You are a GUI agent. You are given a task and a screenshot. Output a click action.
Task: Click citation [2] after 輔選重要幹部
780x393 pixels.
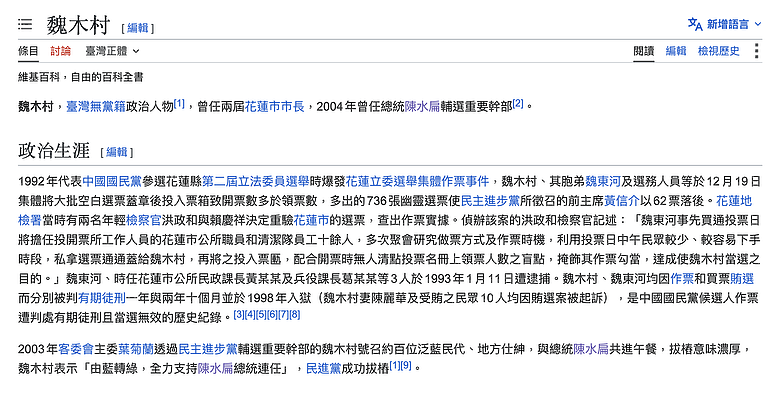518,104
